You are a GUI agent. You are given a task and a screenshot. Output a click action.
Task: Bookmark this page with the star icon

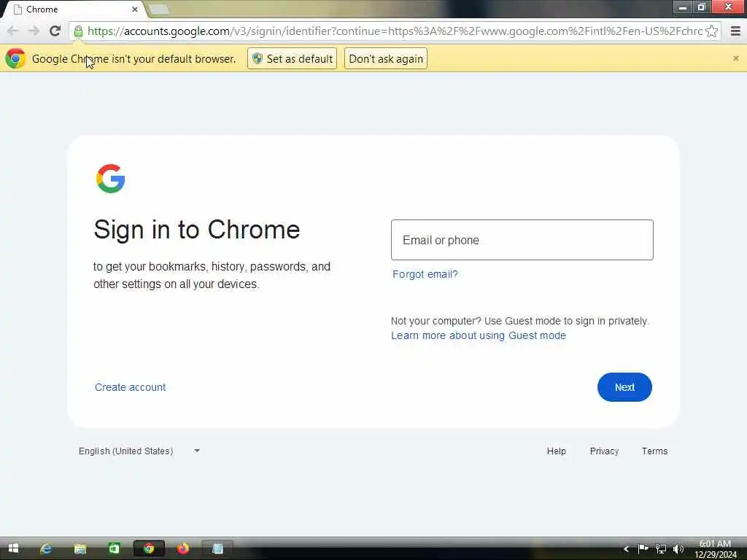712,31
